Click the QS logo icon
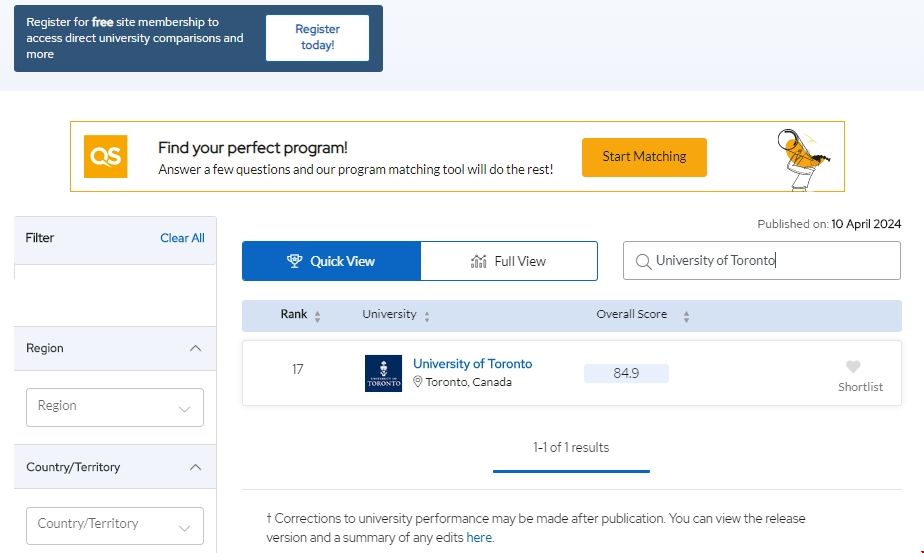This screenshot has height=553, width=924. pyautogui.click(x=105, y=157)
